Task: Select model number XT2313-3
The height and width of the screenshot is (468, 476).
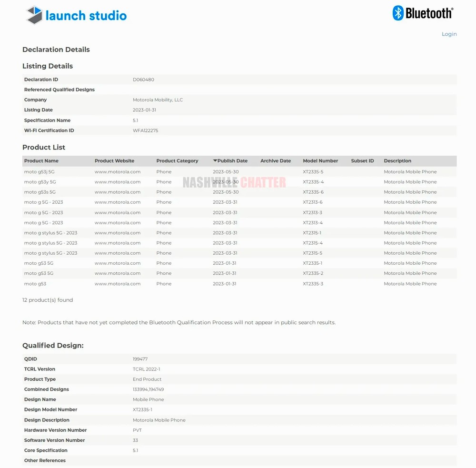Action: coord(312,213)
